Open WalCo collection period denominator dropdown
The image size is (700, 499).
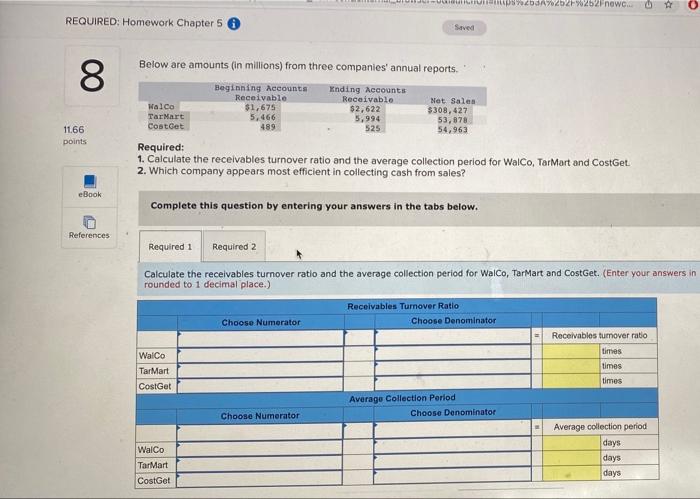tap(452, 445)
